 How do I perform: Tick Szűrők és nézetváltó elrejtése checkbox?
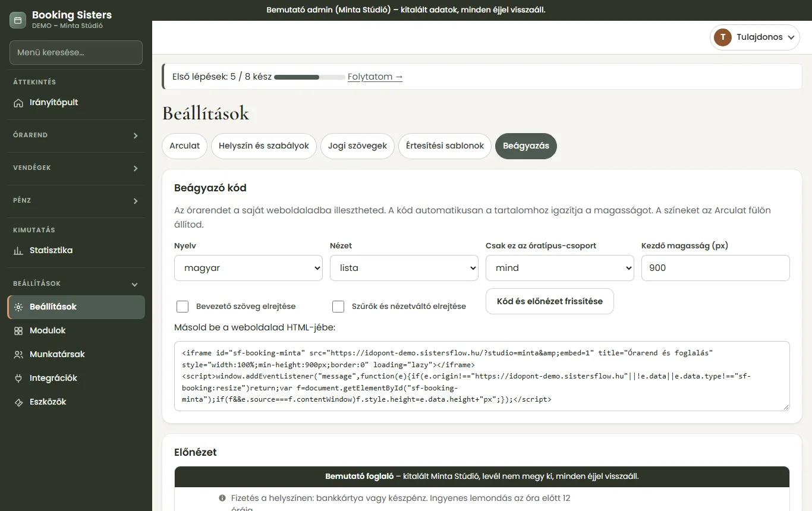coord(338,307)
